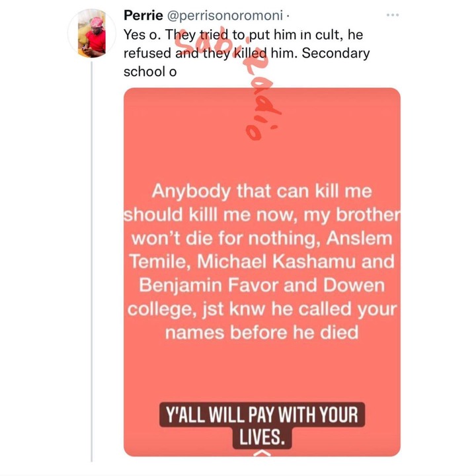The height and width of the screenshot is (476, 476).
Task: Open the three-dot more options menu
Action: coord(393,15)
